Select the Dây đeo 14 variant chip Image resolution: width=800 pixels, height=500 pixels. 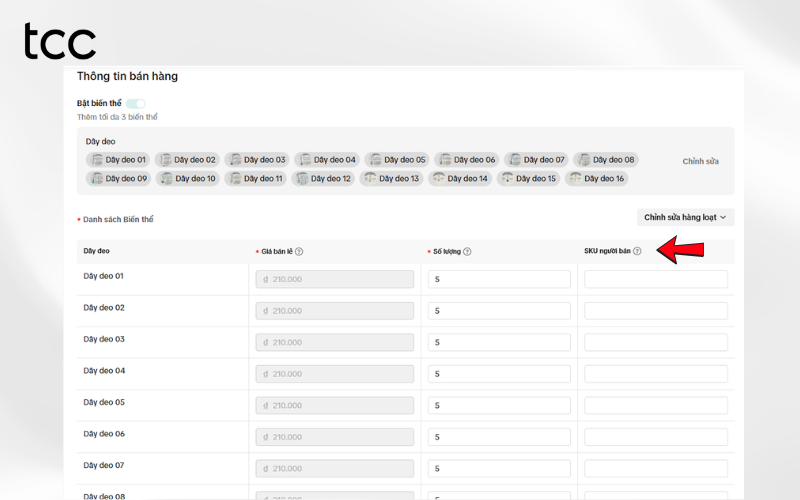460,179
